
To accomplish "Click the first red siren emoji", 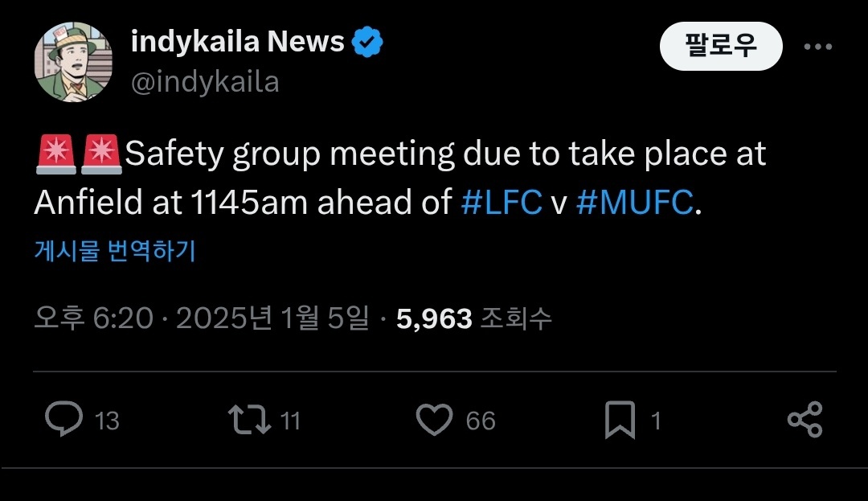I will click(x=56, y=155).
